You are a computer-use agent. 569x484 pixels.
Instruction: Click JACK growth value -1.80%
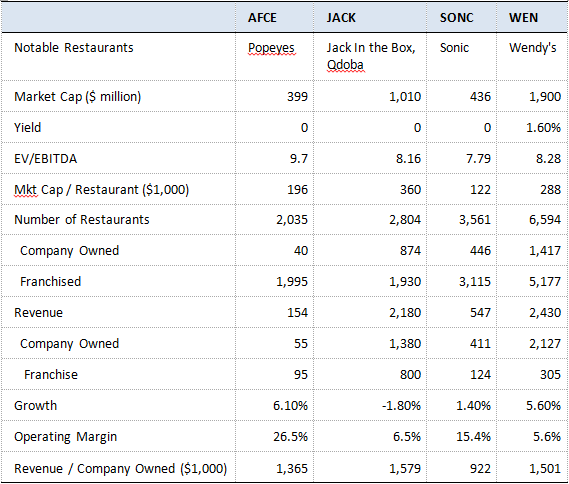click(x=401, y=406)
